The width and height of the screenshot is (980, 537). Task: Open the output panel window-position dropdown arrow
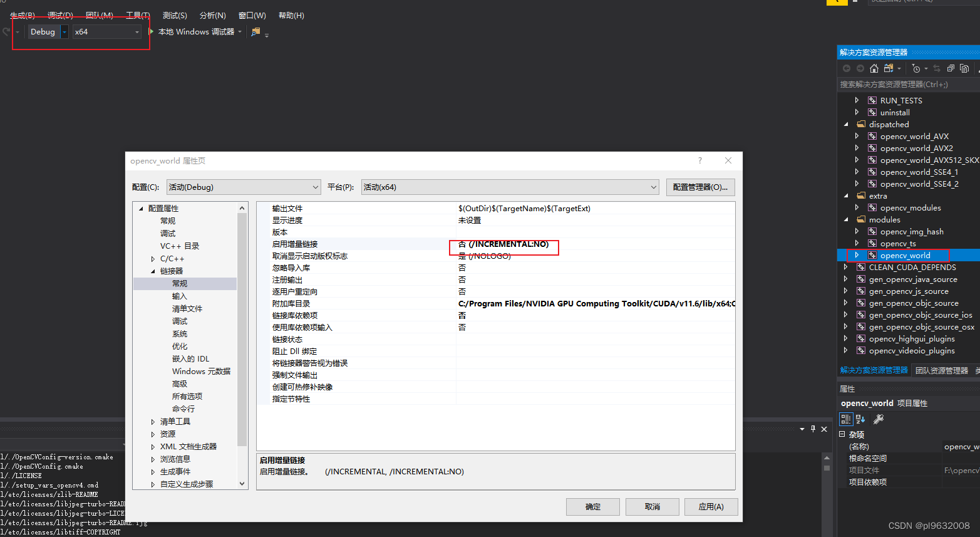click(802, 429)
